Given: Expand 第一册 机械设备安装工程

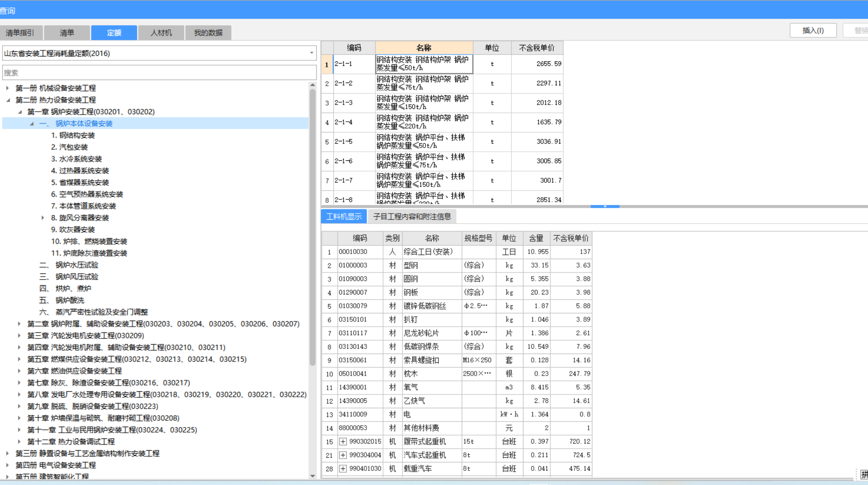Looking at the screenshot, I should click(8, 88).
